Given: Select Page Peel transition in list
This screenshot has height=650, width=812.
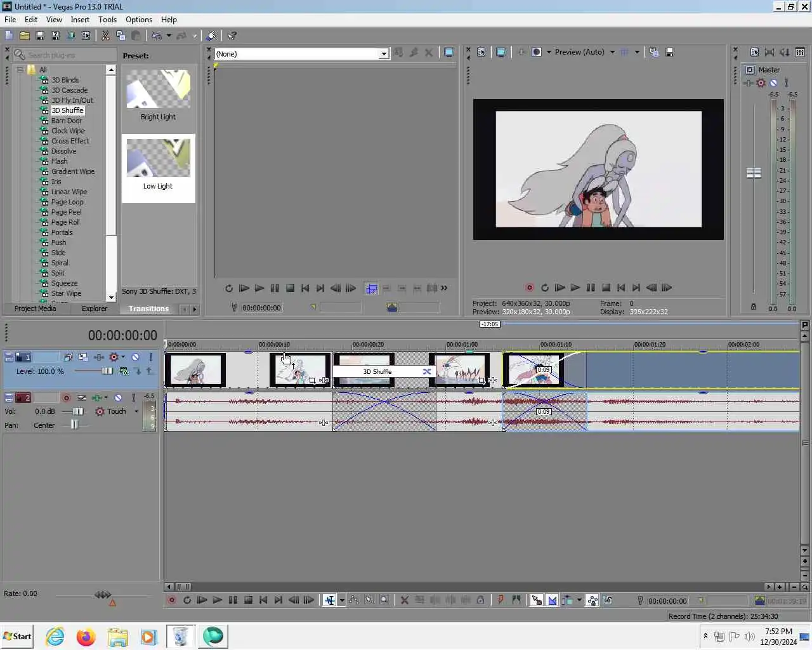Looking at the screenshot, I should pos(67,212).
